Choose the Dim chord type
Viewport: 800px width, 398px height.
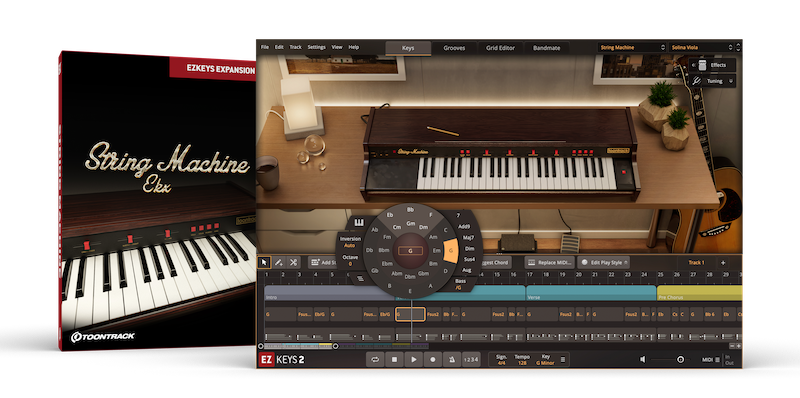click(469, 248)
